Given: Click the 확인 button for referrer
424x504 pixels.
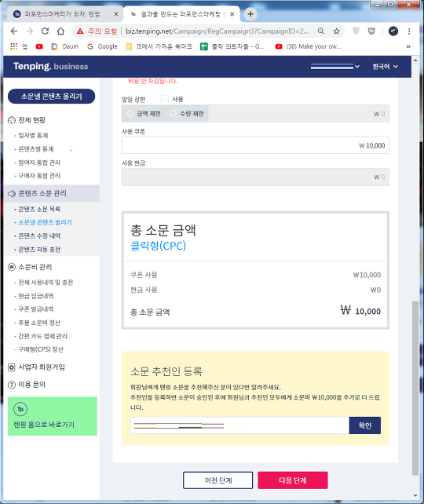Looking at the screenshot, I should click(x=365, y=425).
